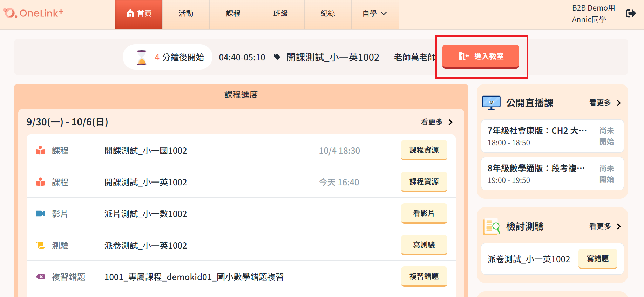The width and height of the screenshot is (644, 297).
Task: Click the 寫錯題 button
Action: tap(598, 259)
